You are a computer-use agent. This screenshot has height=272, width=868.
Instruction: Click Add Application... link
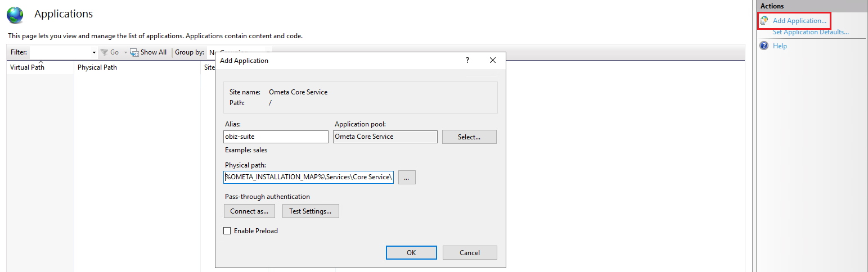tap(799, 21)
